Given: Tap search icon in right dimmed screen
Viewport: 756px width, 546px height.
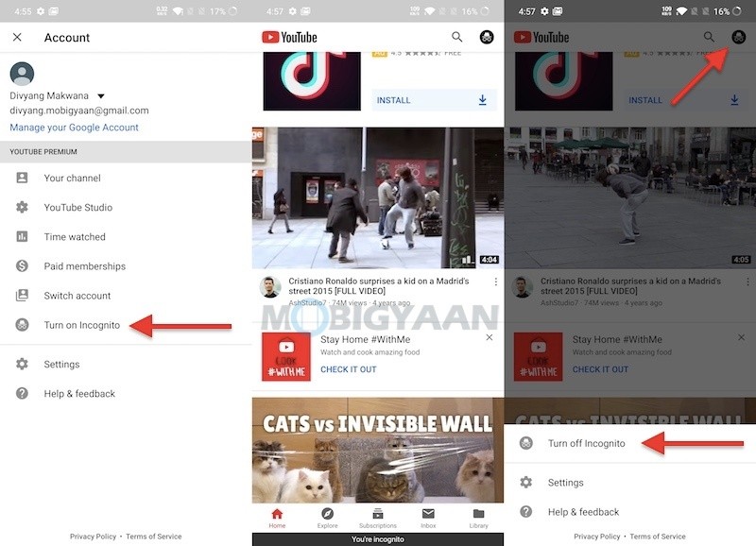Looking at the screenshot, I should (709, 37).
